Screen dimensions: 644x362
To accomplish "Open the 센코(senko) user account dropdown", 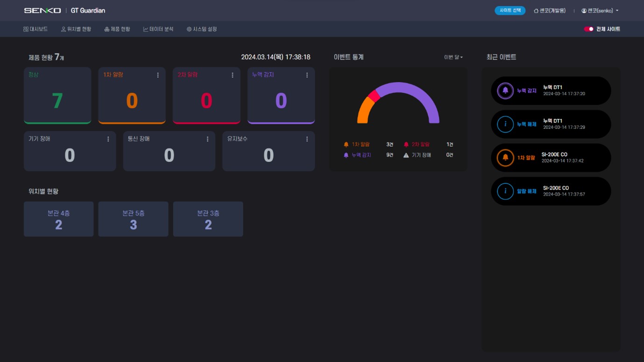I will coord(600,11).
